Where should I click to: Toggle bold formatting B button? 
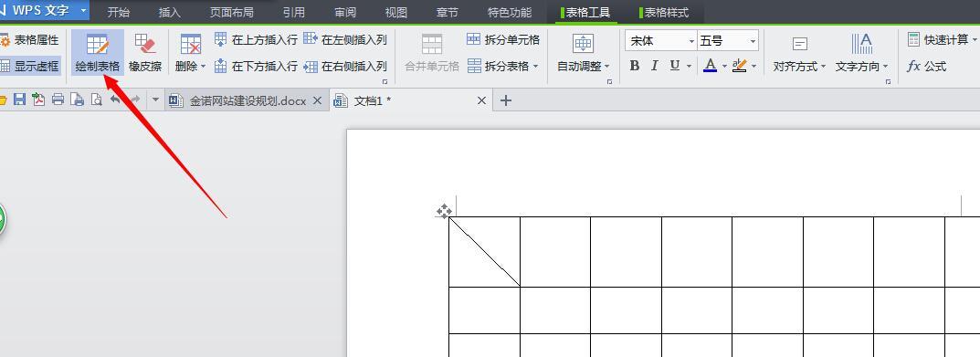click(635, 66)
